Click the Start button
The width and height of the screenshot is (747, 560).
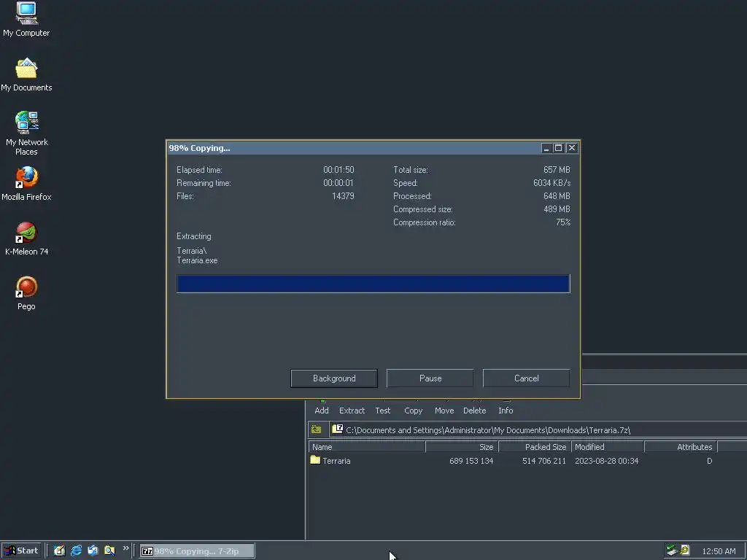pyautogui.click(x=21, y=551)
